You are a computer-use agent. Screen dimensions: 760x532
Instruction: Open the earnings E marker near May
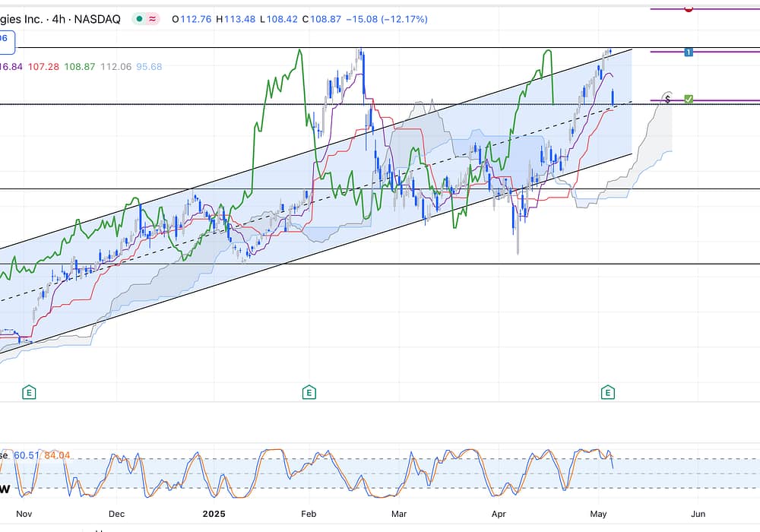pos(607,392)
